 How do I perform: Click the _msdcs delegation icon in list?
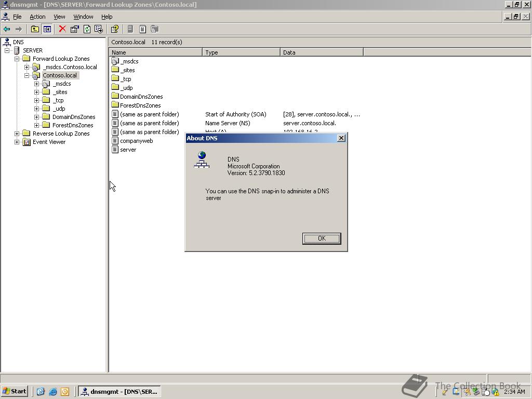[115, 61]
